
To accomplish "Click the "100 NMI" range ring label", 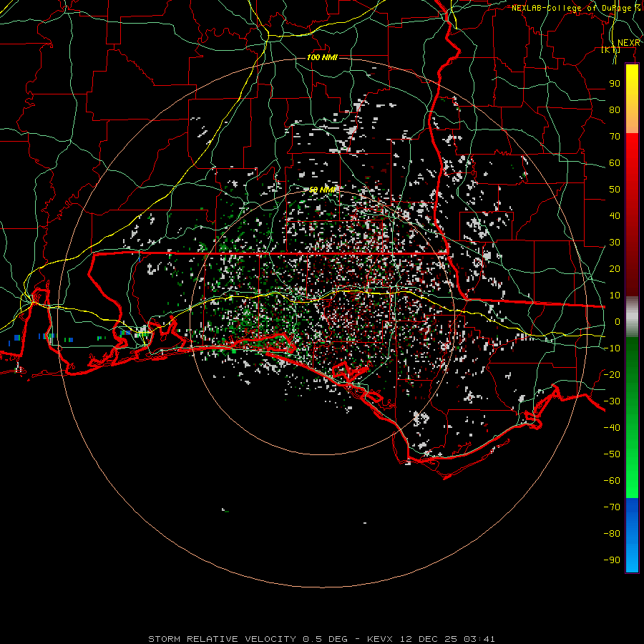I will pyautogui.click(x=322, y=57).
